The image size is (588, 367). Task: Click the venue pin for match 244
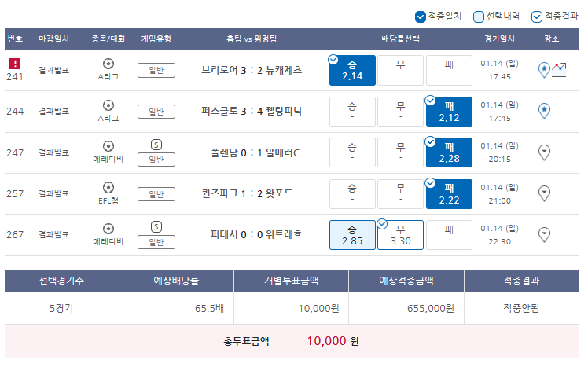coord(544,112)
